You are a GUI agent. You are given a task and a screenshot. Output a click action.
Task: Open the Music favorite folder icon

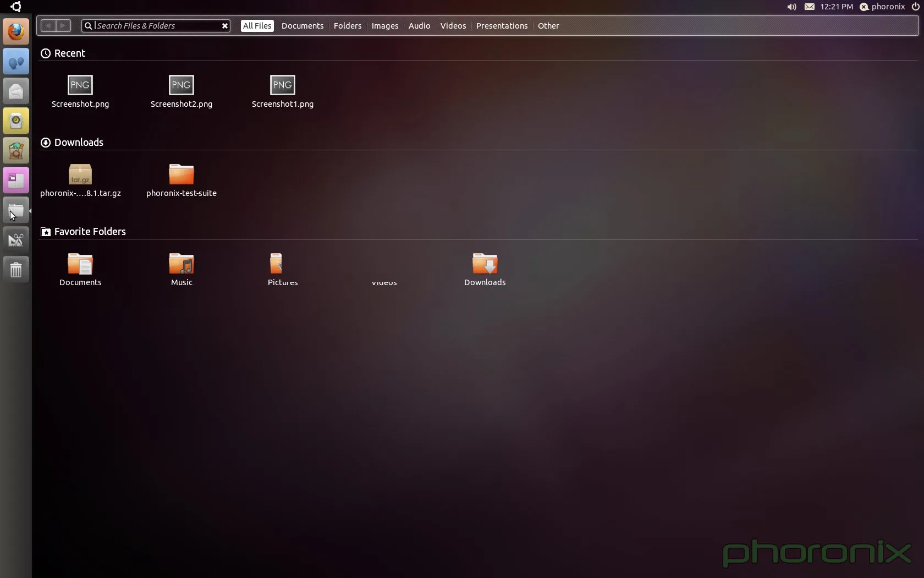(182, 264)
